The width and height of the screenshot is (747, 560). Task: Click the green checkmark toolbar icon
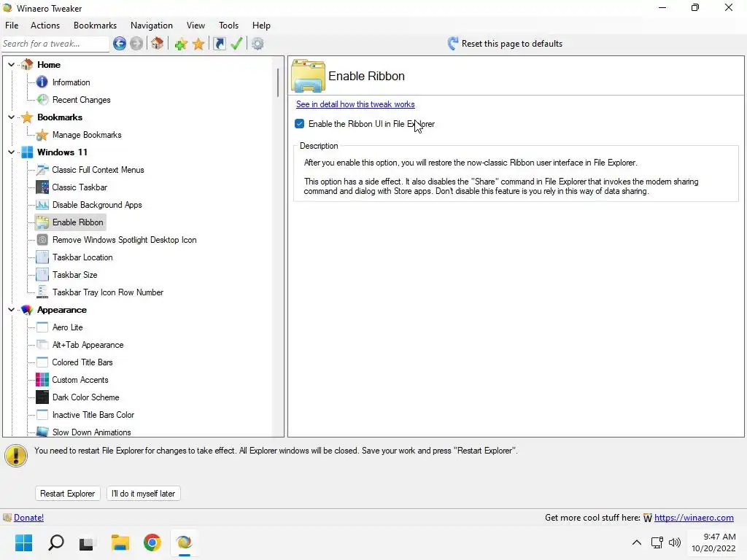pyautogui.click(x=236, y=44)
